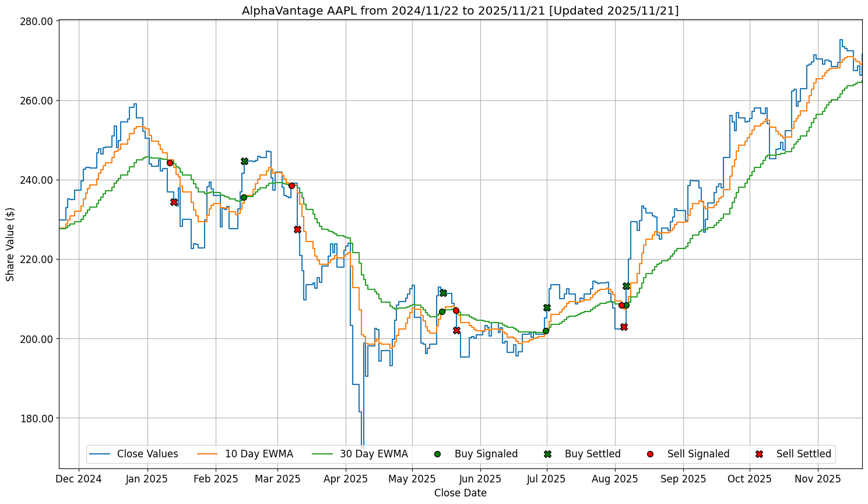This screenshot has height=504, width=868.
Task: Click the Sell Signaled red circle in legend
Action: (x=650, y=454)
